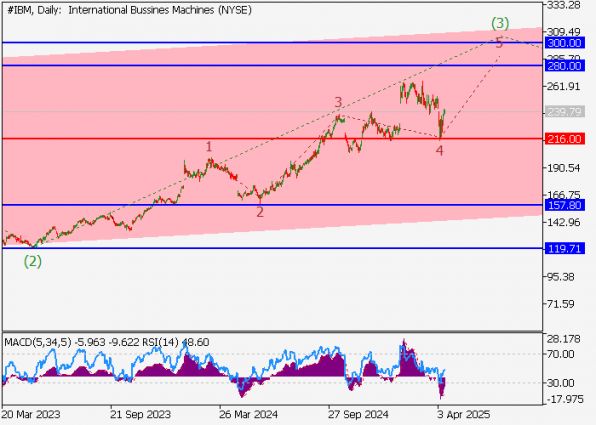Screen dimensions: 596x425
Task: Click the 20 Mar 2023 date label
Action: tap(31, 414)
